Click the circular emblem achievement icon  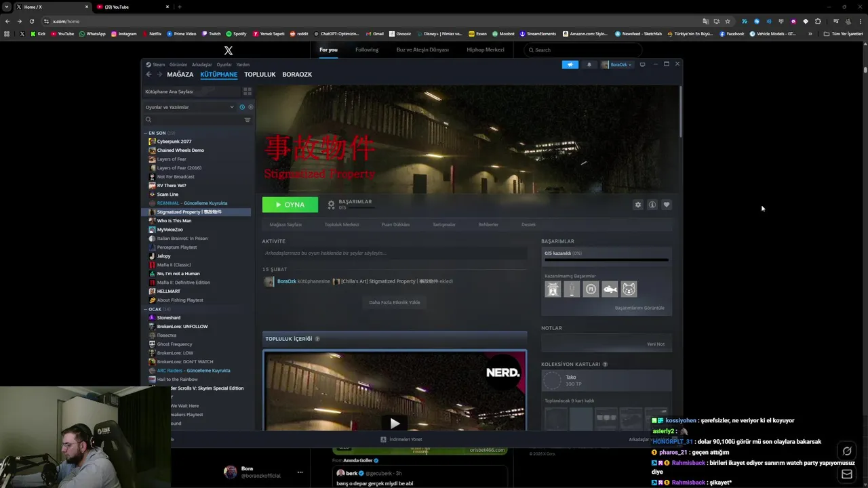[591, 289]
